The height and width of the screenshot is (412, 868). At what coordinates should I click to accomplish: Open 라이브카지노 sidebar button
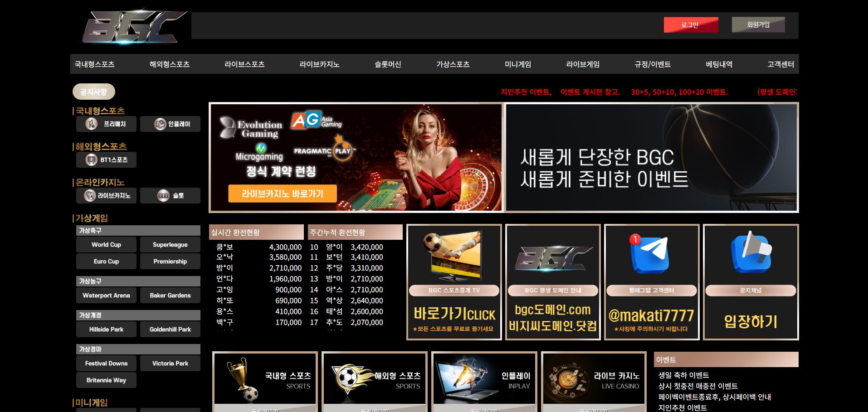click(x=106, y=196)
